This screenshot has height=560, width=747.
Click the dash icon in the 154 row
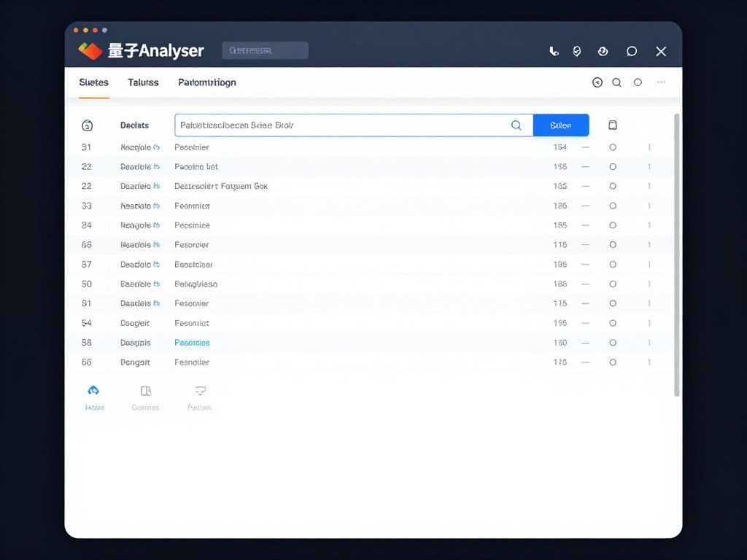[x=586, y=147]
